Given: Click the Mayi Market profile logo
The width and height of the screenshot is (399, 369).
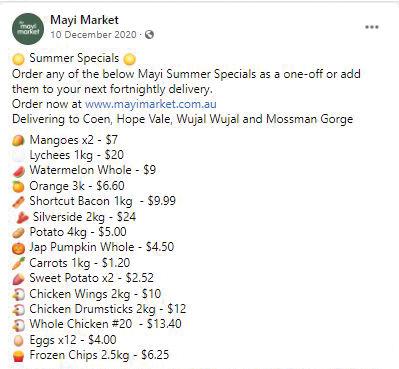Looking at the screenshot, I should coord(28,29).
